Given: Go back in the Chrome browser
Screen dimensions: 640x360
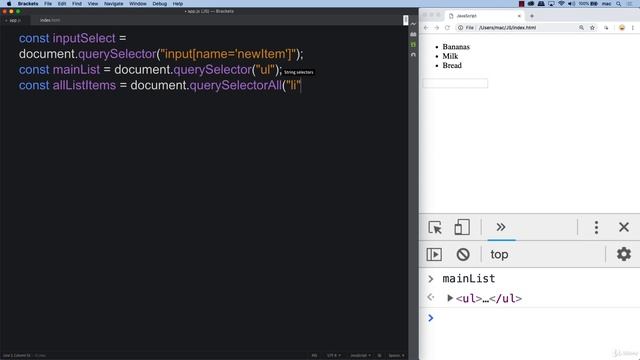Looking at the screenshot, I should click(426, 28).
